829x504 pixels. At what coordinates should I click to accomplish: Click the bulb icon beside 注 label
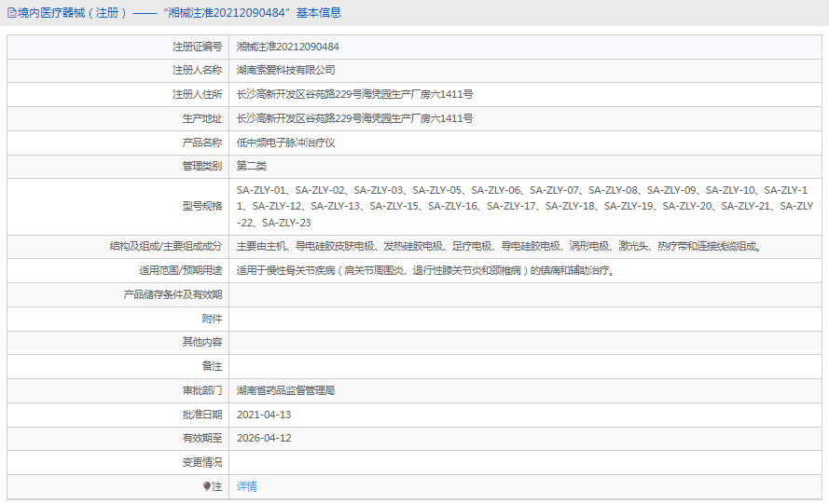coord(207,486)
